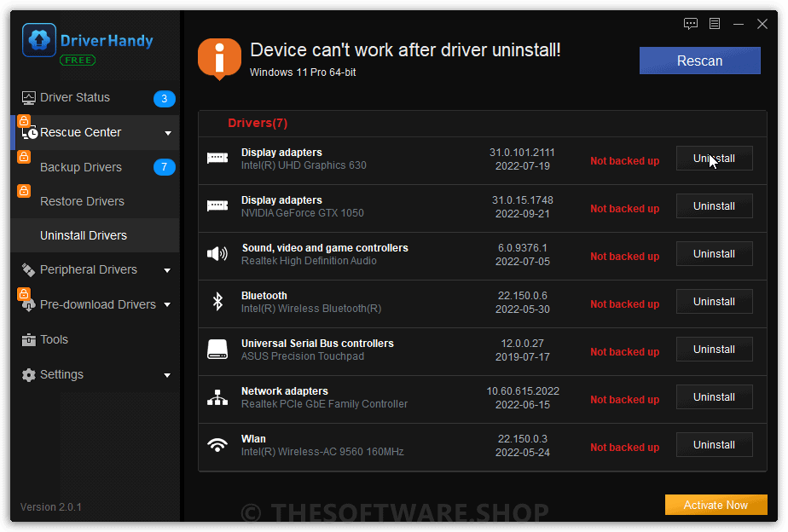The width and height of the screenshot is (788, 532).
Task: Uninstall Realtek High Definition Audio driver
Action: click(x=714, y=254)
